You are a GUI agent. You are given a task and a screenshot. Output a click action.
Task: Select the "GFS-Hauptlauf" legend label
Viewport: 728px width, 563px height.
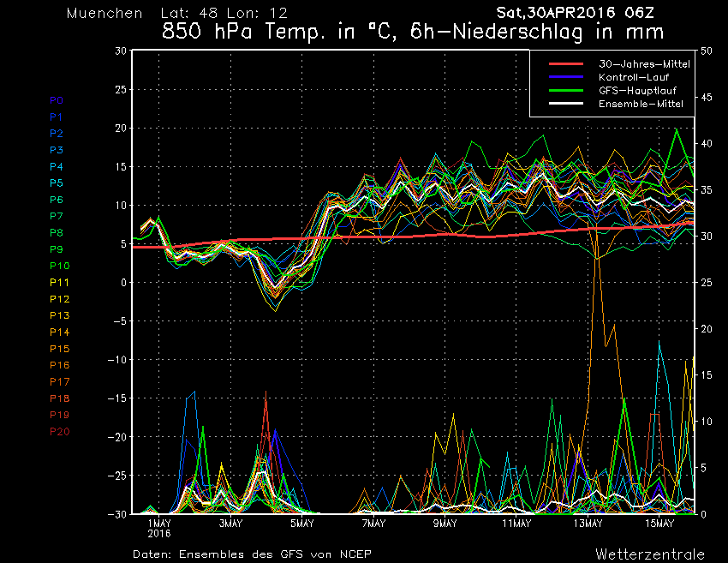637,91
